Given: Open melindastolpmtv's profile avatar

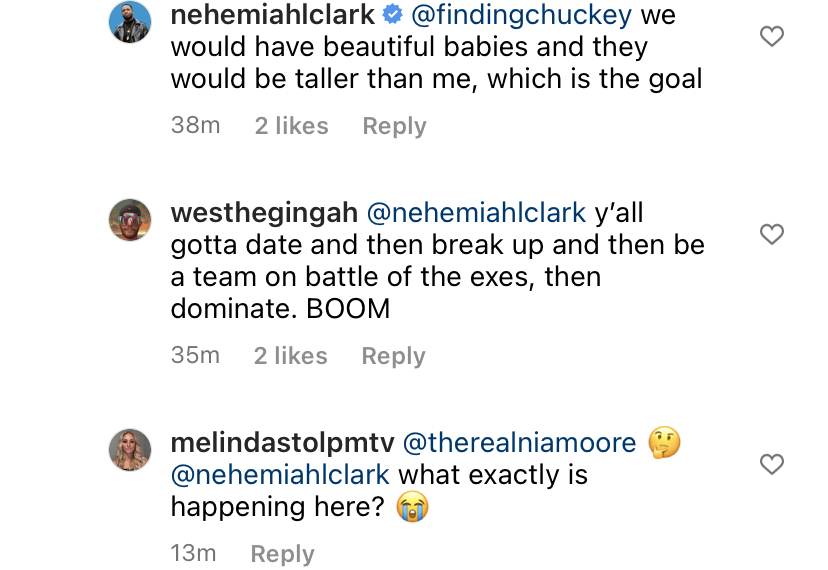Looking at the screenshot, I should click(130, 450).
